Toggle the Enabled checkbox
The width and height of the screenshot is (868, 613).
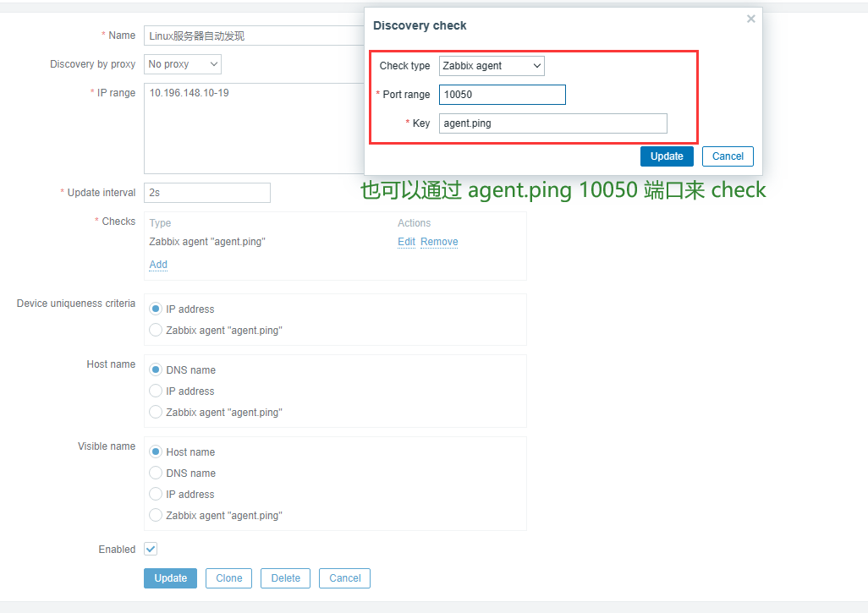pyautogui.click(x=151, y=549)
